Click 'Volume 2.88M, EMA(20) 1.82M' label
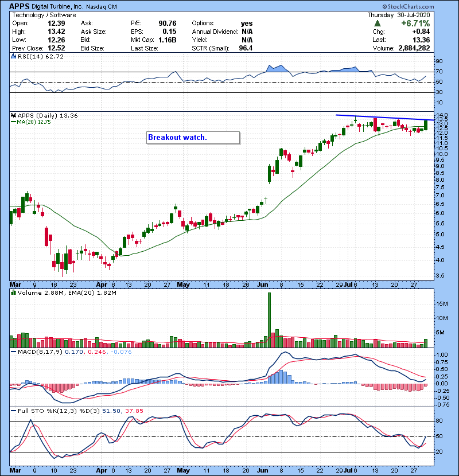Viewport: 459px width, 476px height. pos(67,293)
